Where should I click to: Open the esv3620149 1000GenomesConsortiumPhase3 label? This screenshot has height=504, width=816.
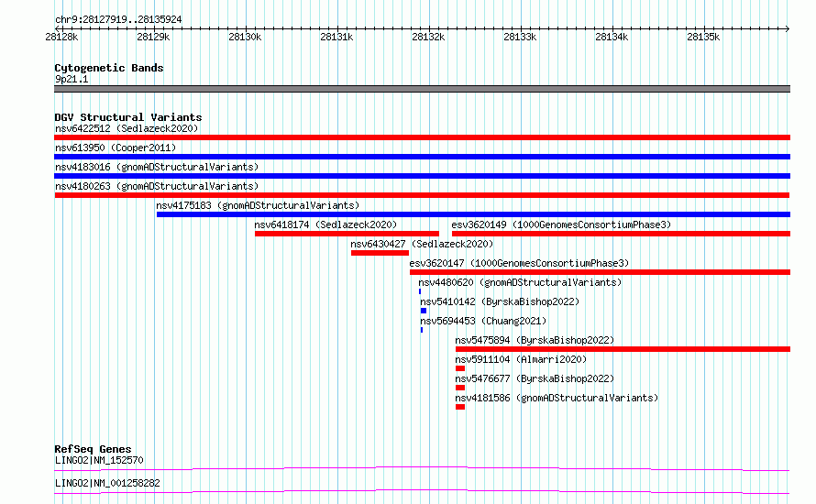click(x=561, y=225)
